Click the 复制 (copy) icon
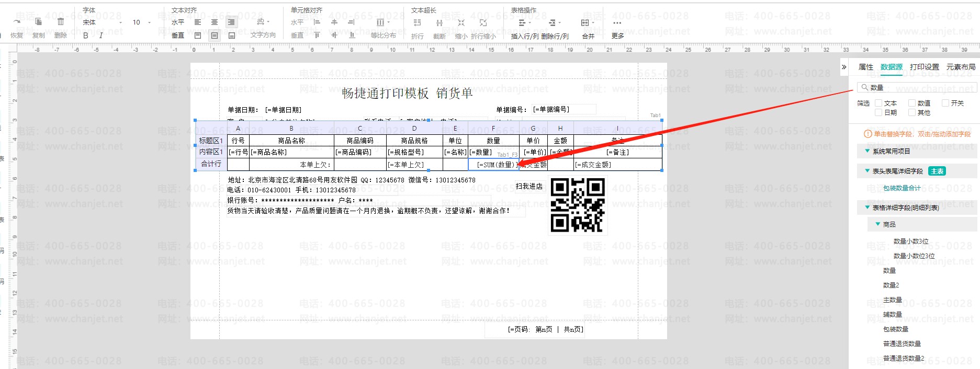Viewport: 980px width, 369px height. [38, 21]
